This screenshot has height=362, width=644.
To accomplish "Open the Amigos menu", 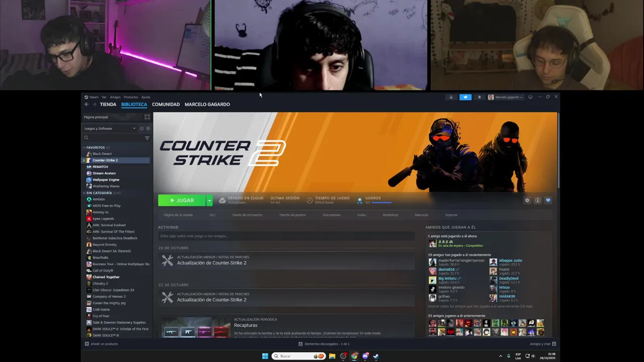I will click(x=115, y=97).
